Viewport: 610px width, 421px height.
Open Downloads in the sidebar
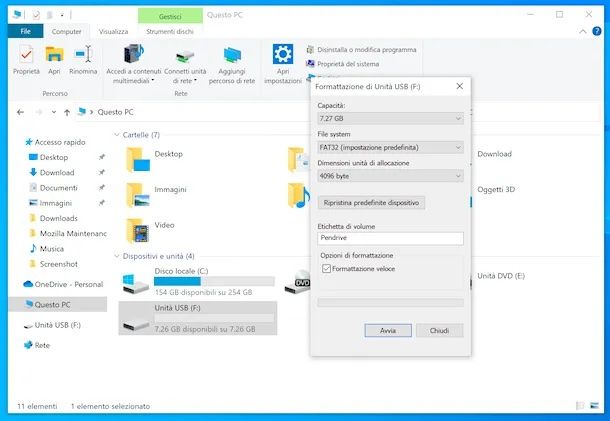point(59,219)
